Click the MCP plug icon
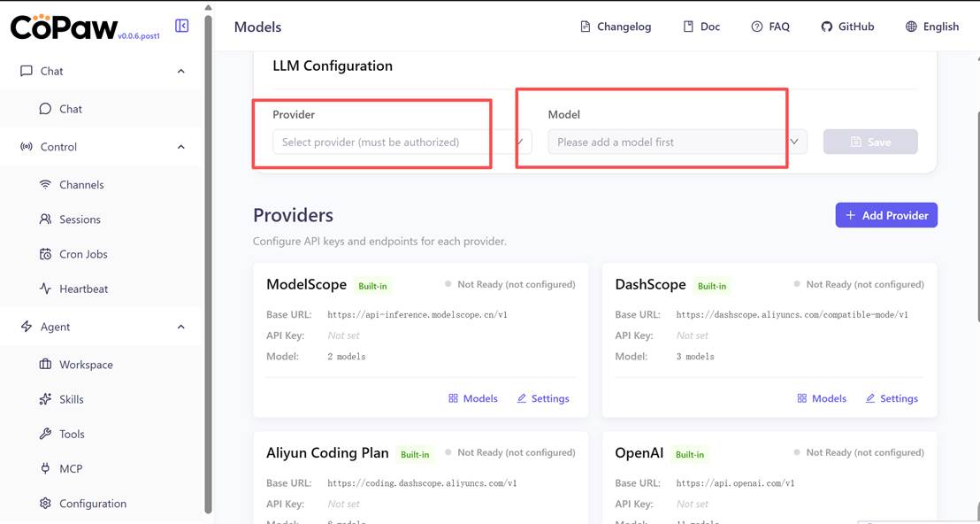The image size is (980, 524). pyautogui.click(x=45, y=468)
